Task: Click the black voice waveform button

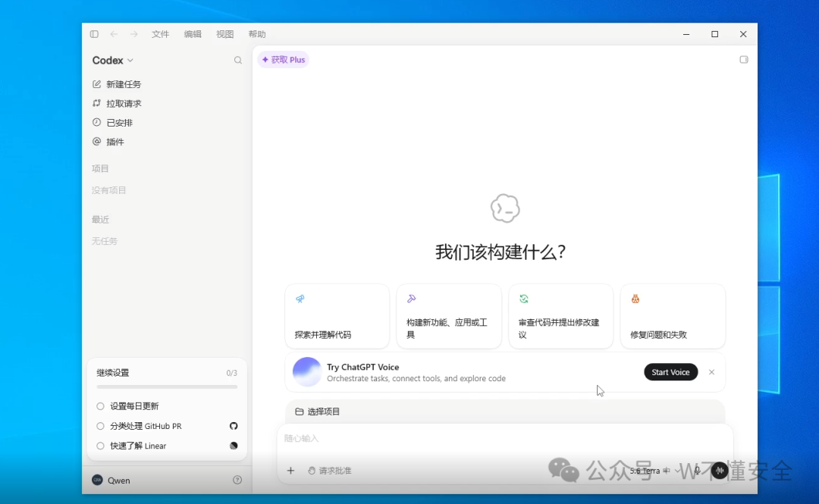Action: pyautogui.click(x=720, y=471)
